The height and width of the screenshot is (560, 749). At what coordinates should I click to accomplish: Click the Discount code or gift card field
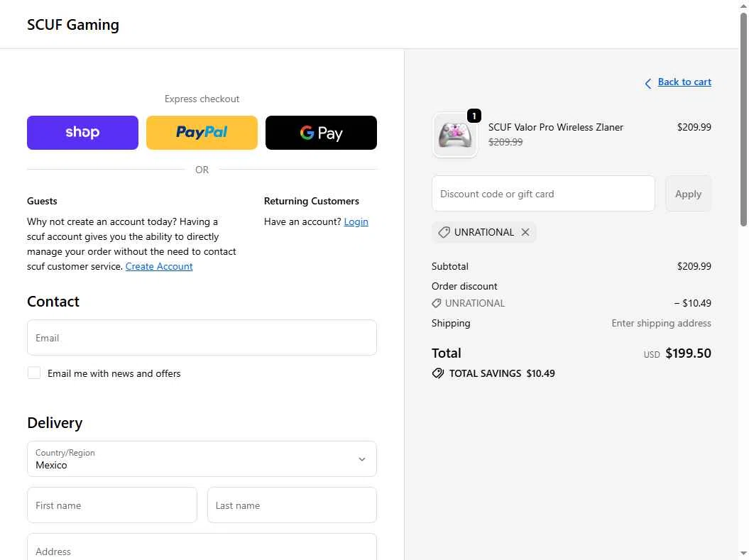point(543,194)
